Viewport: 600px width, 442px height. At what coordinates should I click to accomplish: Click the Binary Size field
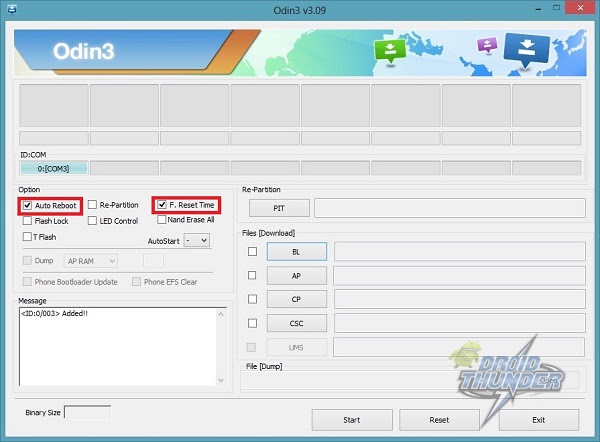[x=88, y=413]
